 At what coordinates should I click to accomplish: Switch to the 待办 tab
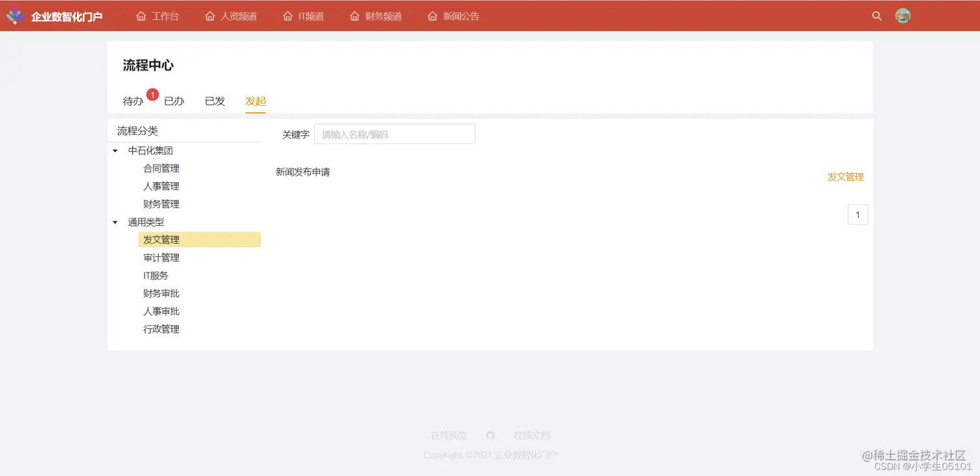point(132,101)
